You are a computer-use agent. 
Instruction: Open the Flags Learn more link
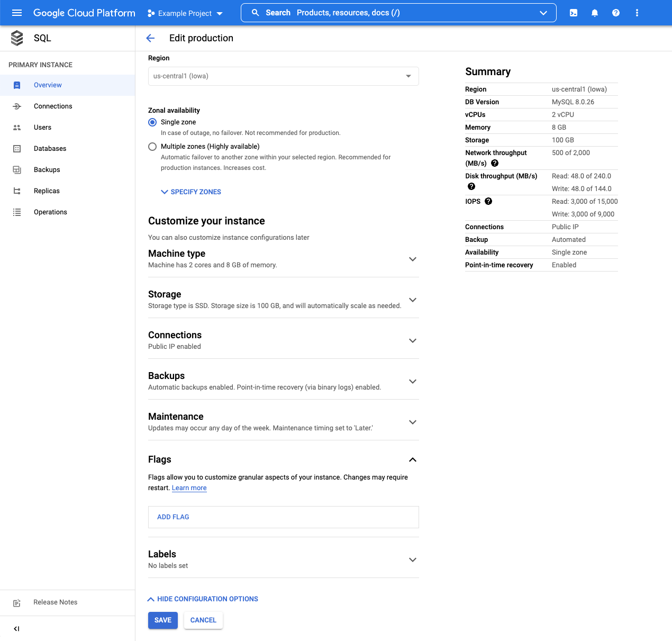(189, 488)
